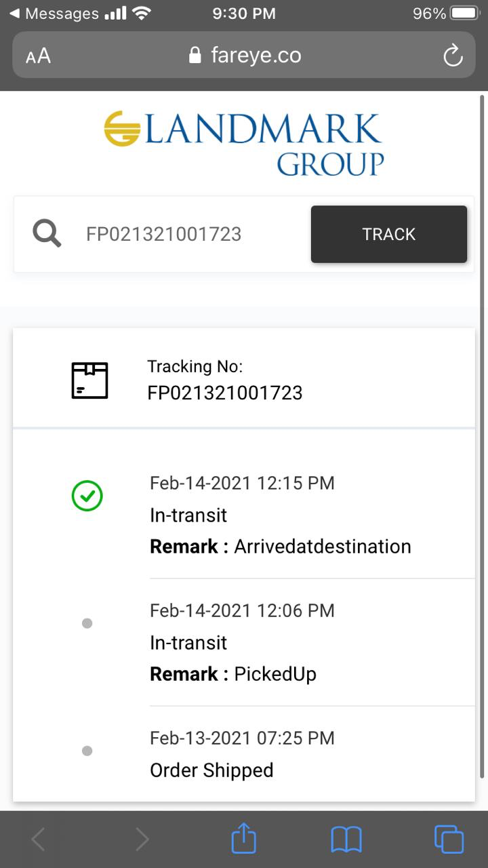Tap the Safari reload page icon
The width and height of the screenshot is (488, 868).
(453, 56)
